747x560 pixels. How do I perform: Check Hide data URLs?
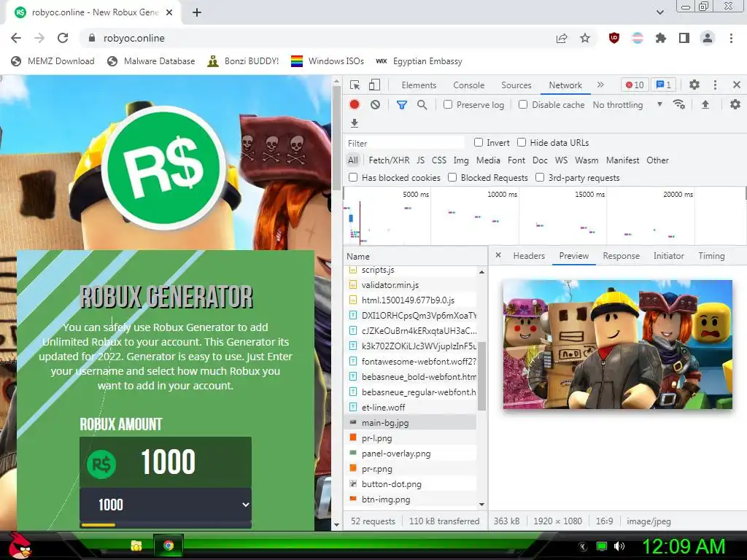pyautogui.click(x=522, y=142)
